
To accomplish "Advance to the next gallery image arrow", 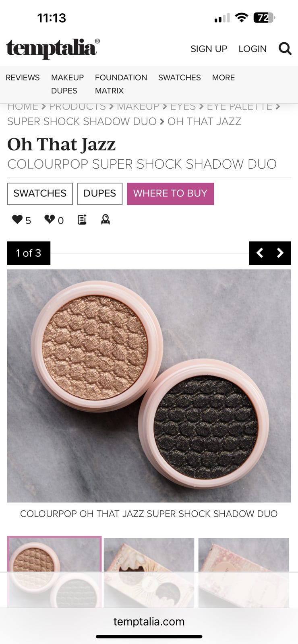I will [280, 253].
